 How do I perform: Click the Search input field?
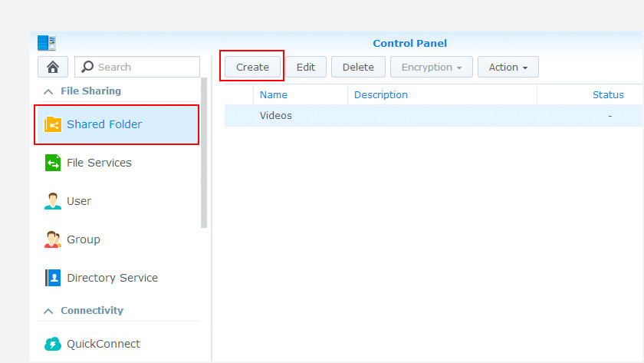(x=146, y=67)
